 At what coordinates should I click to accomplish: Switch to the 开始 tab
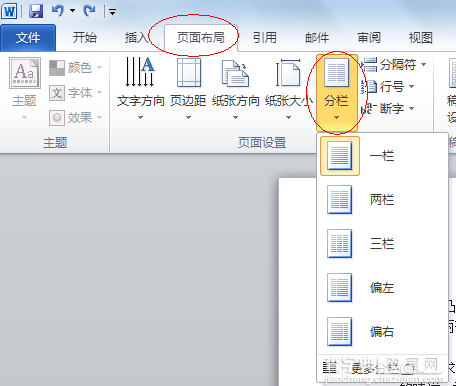(85, 38)
